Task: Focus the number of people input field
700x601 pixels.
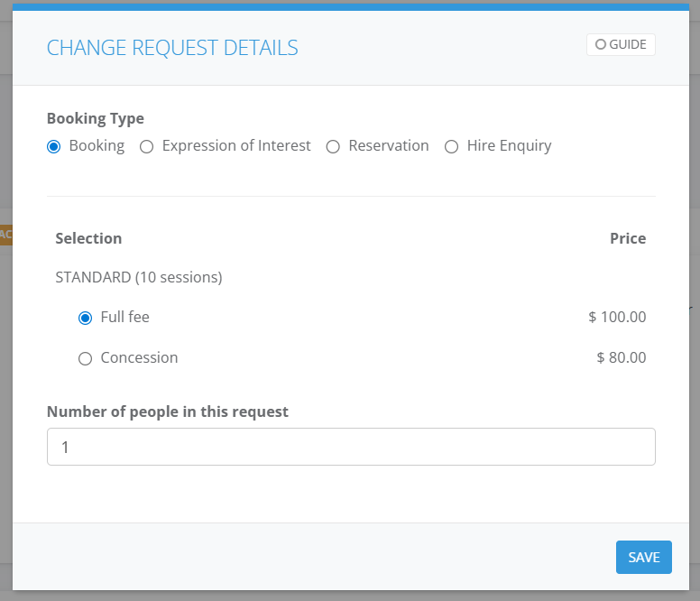Action: [x=351, y=447]
